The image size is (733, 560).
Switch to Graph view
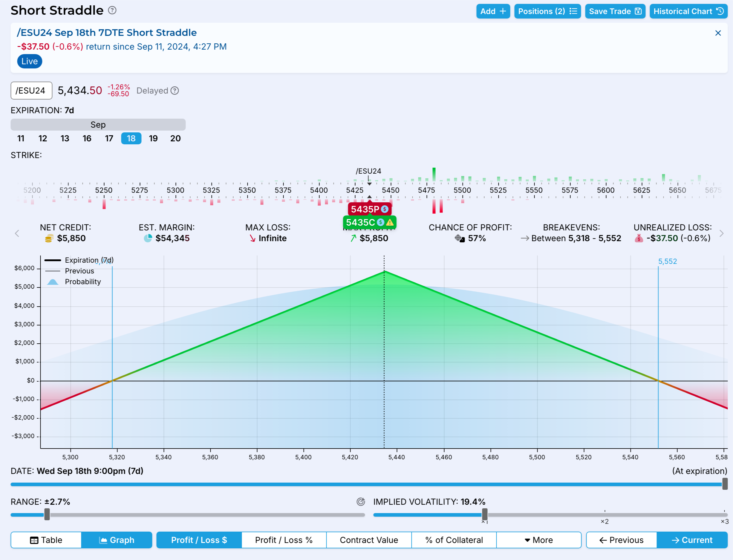117,540
